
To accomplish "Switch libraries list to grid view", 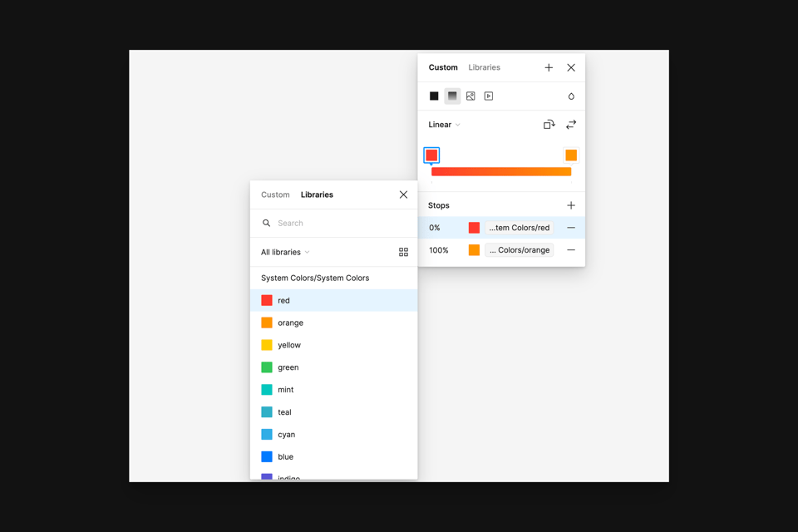I will coord(403,253).
